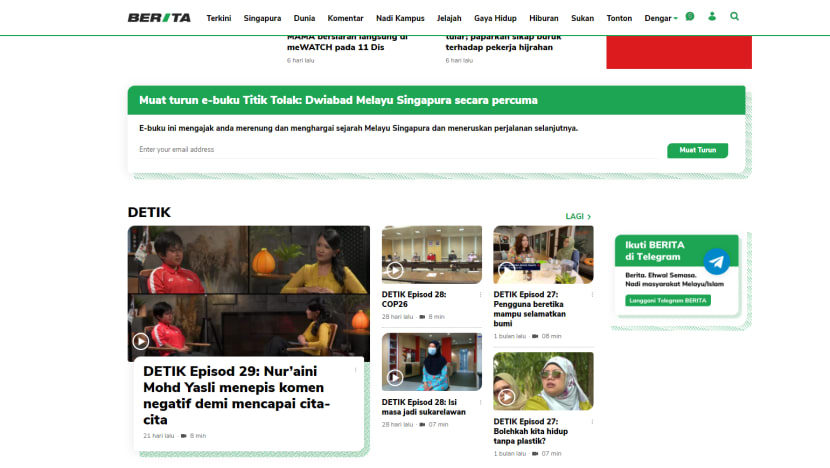Open Episod 27: Pengguna beretika title link

[529, 309]
